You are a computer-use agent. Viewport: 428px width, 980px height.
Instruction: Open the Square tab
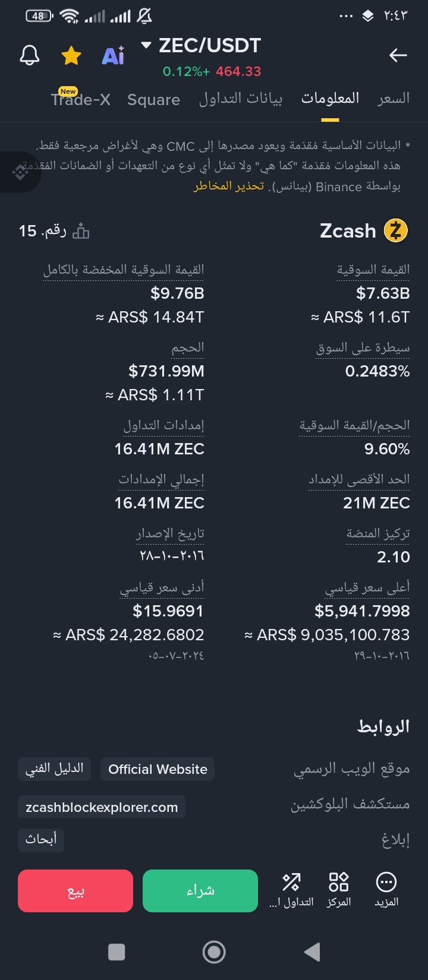(153, 99)
